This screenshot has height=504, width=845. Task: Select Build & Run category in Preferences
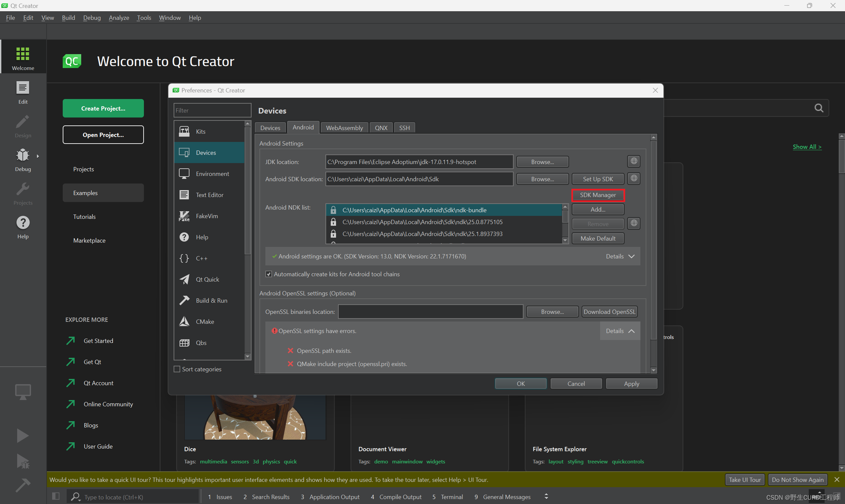(210, 300)
